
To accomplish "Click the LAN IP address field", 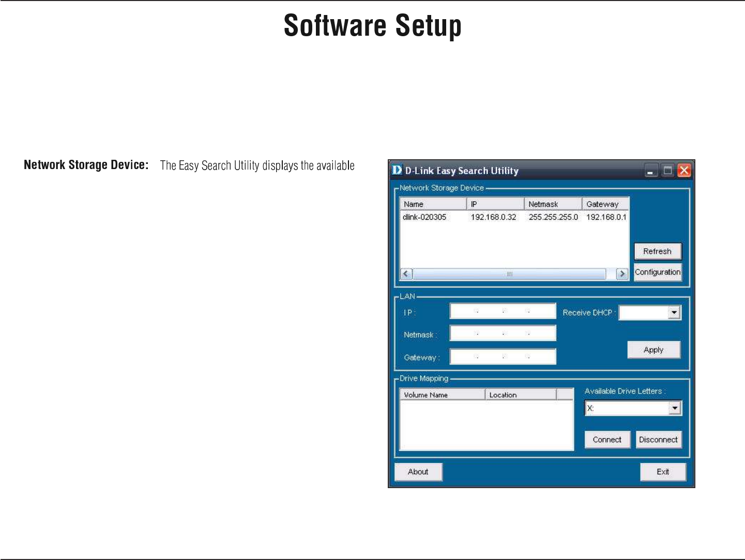I will [x=503, y=311].
